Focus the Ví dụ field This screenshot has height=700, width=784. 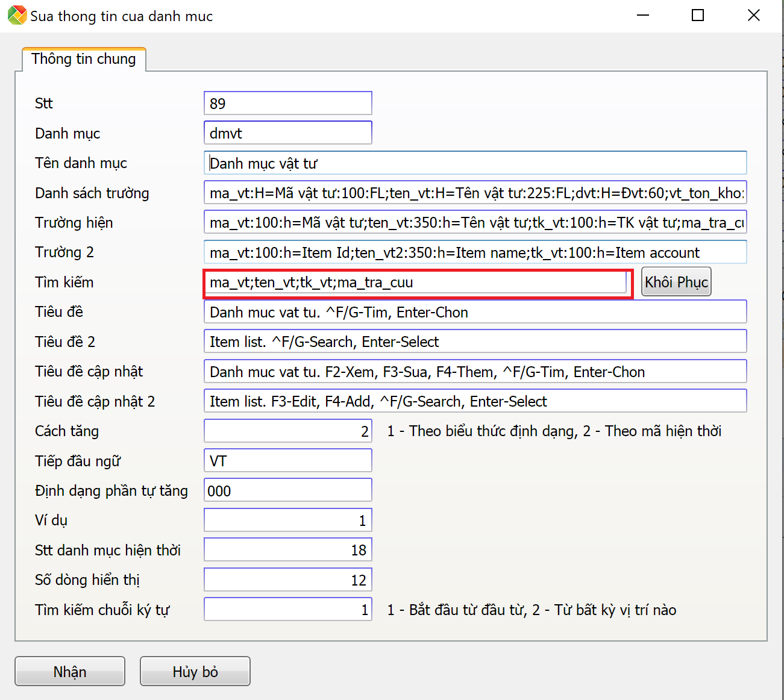tap(288, 520)
